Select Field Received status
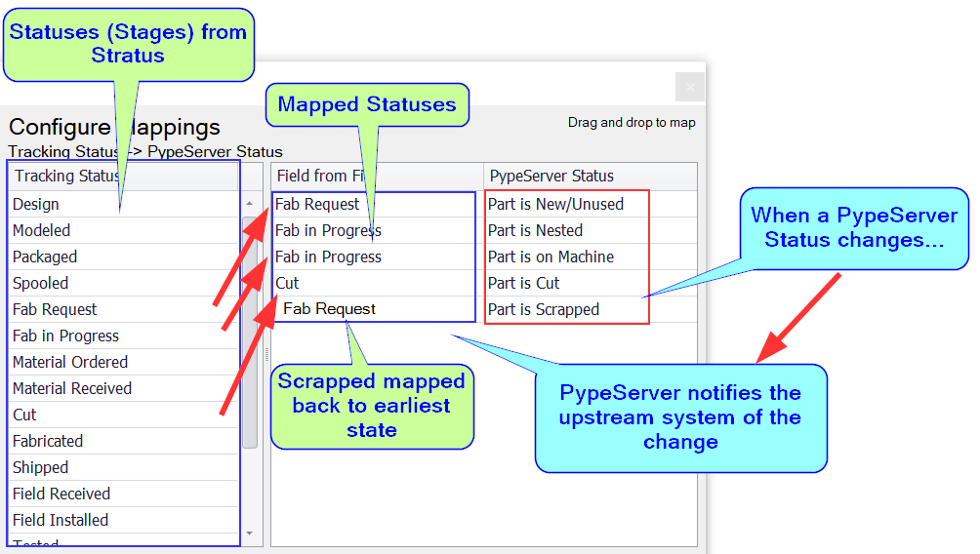Screen dimensions: 980x554 click(124, 494)
